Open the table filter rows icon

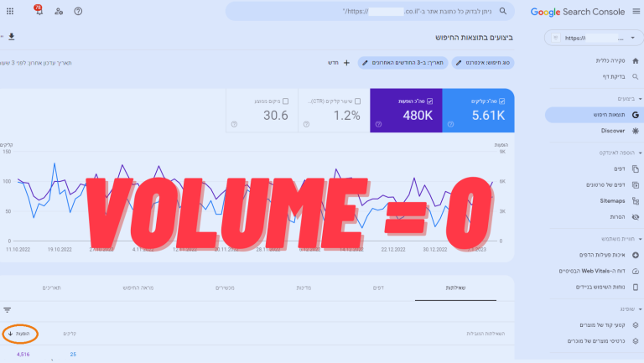pos(7,310)
